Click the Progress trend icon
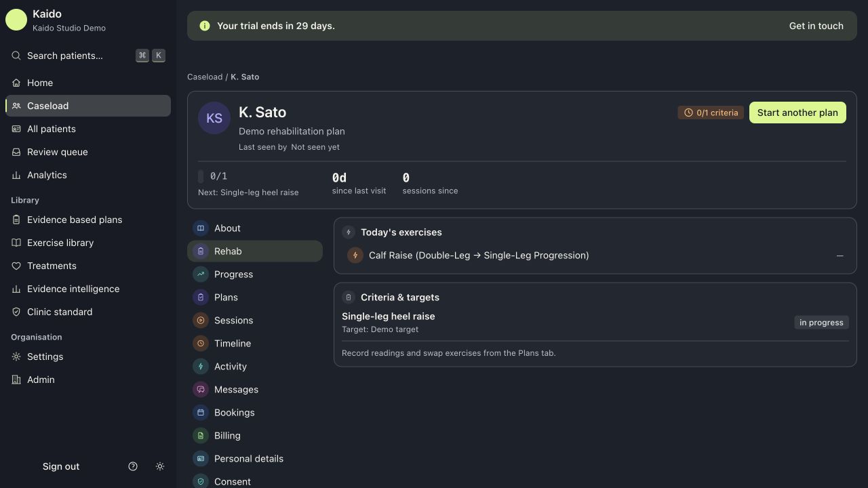 pyautogui.click(x=201, y=274)
